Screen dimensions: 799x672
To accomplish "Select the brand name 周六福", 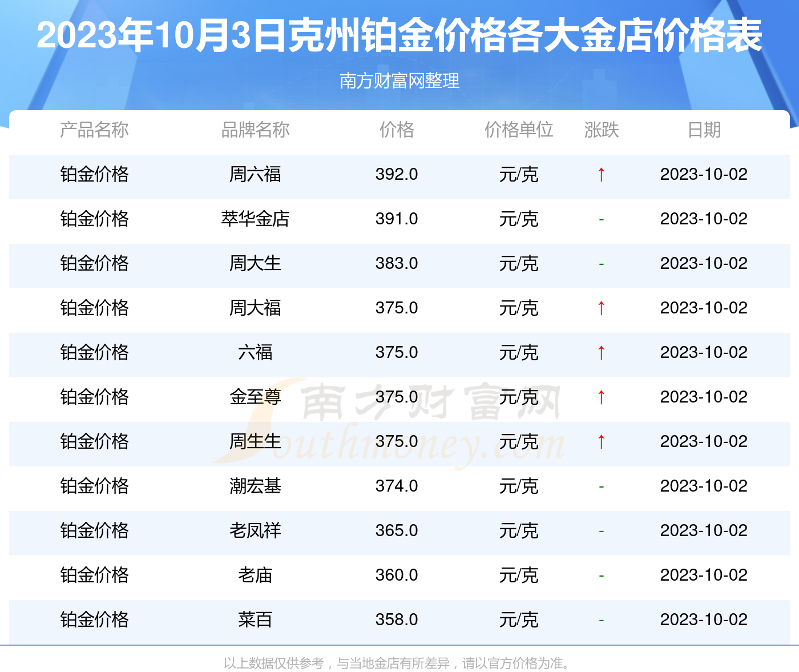I will 255,175.
